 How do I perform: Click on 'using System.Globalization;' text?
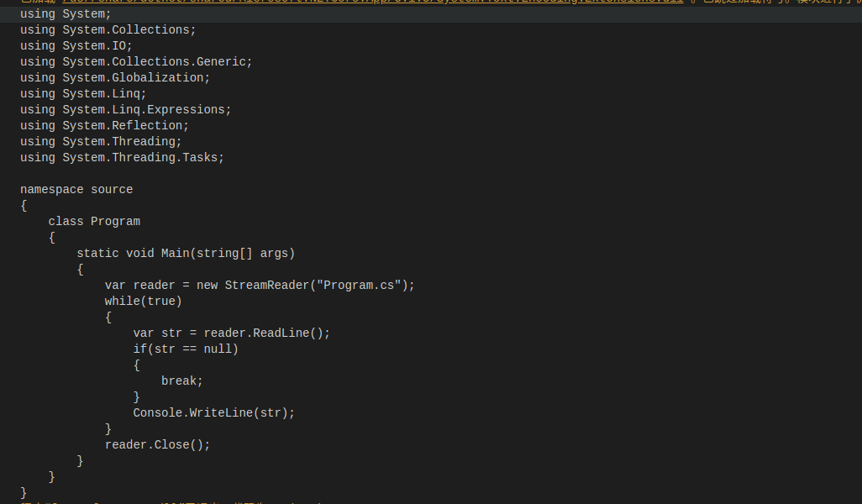[x=115, y=77]
